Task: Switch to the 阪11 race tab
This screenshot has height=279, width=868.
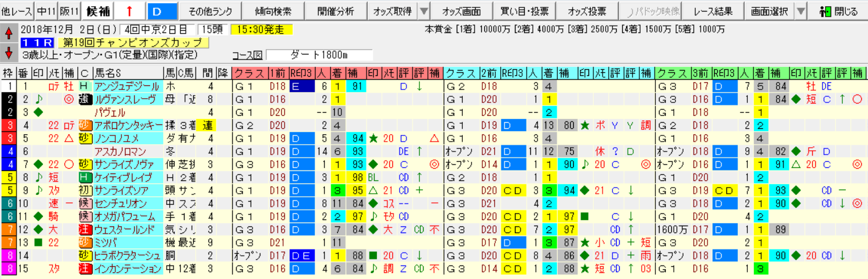Action: [70, 10]
